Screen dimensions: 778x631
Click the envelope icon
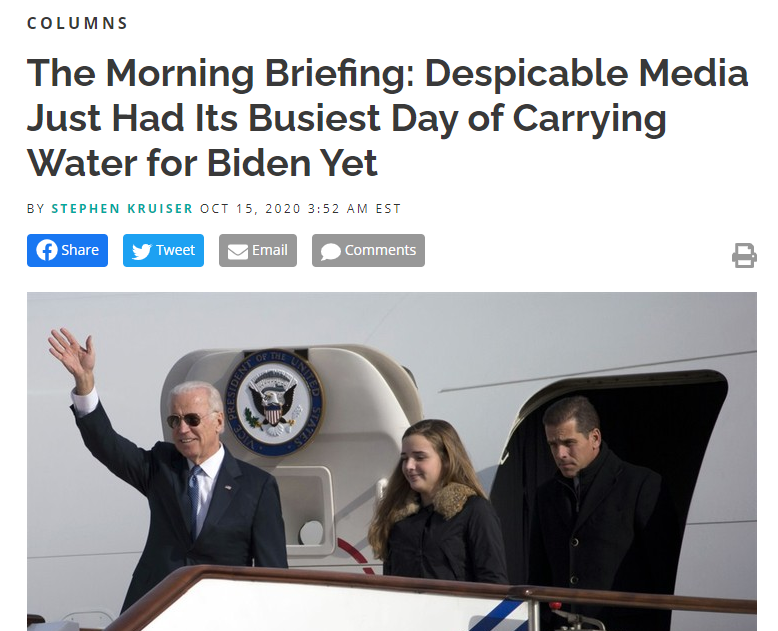(238, 252)
